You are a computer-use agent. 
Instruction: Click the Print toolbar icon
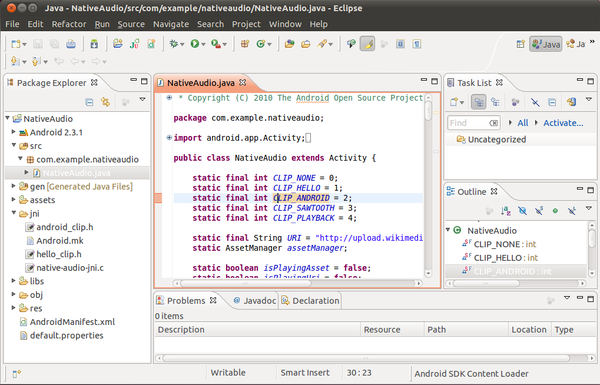71,44
